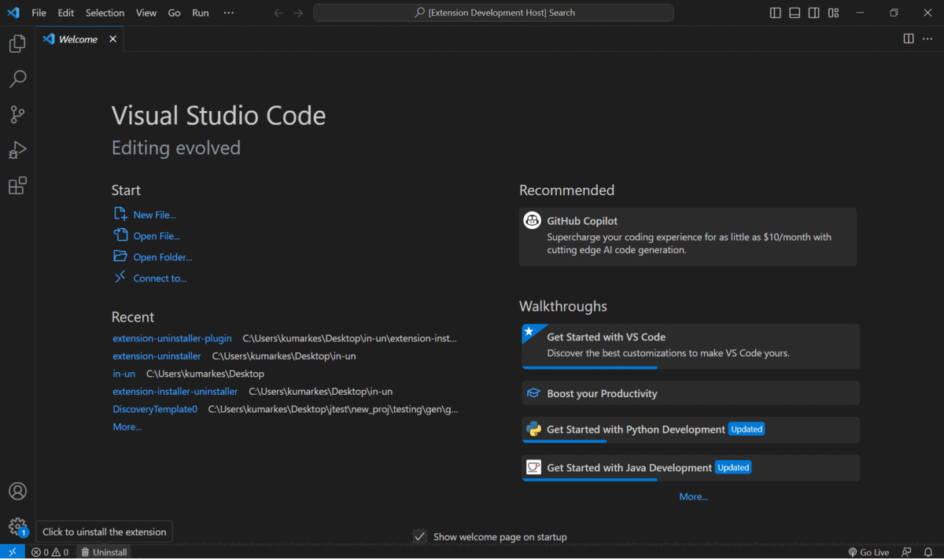Open the Edit menu

click(x=66, y=13)
